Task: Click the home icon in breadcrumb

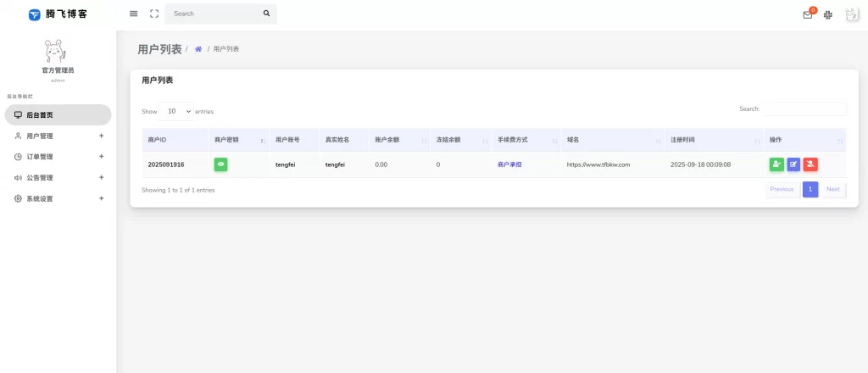Action: (x=198, y=49)
